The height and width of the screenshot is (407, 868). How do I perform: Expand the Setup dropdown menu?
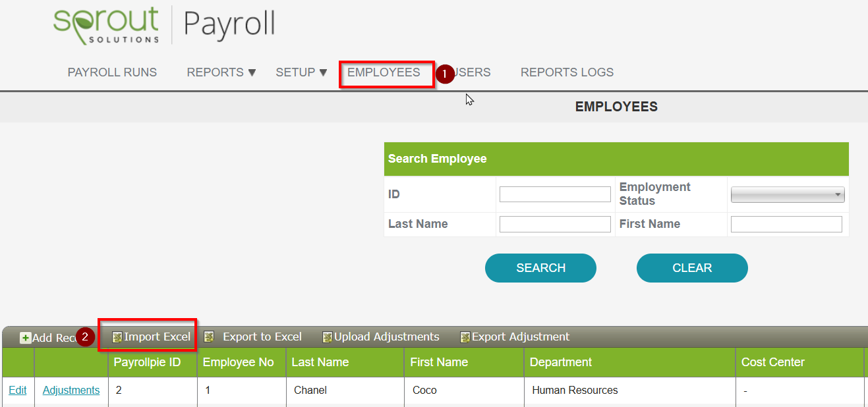tap(302, 72)
